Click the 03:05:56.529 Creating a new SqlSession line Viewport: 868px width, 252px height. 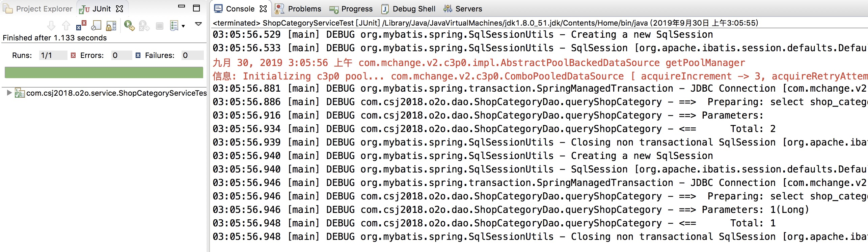[463, 34]
